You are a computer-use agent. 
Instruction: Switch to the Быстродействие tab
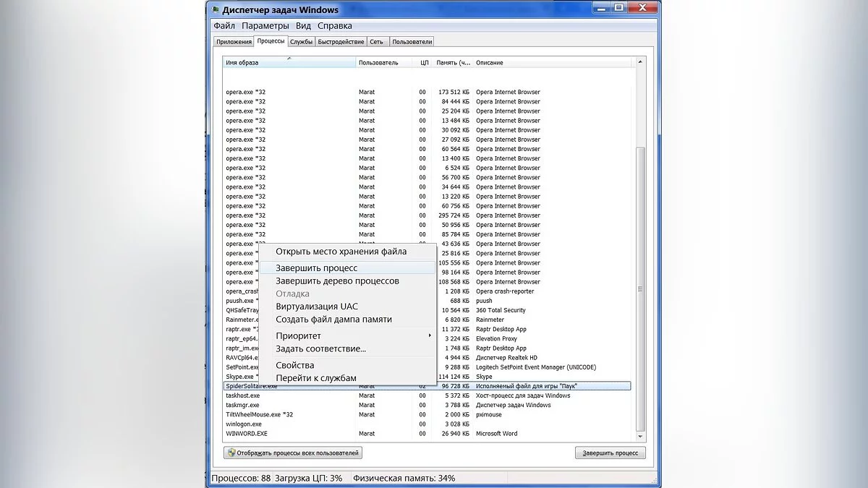(341, 42)
